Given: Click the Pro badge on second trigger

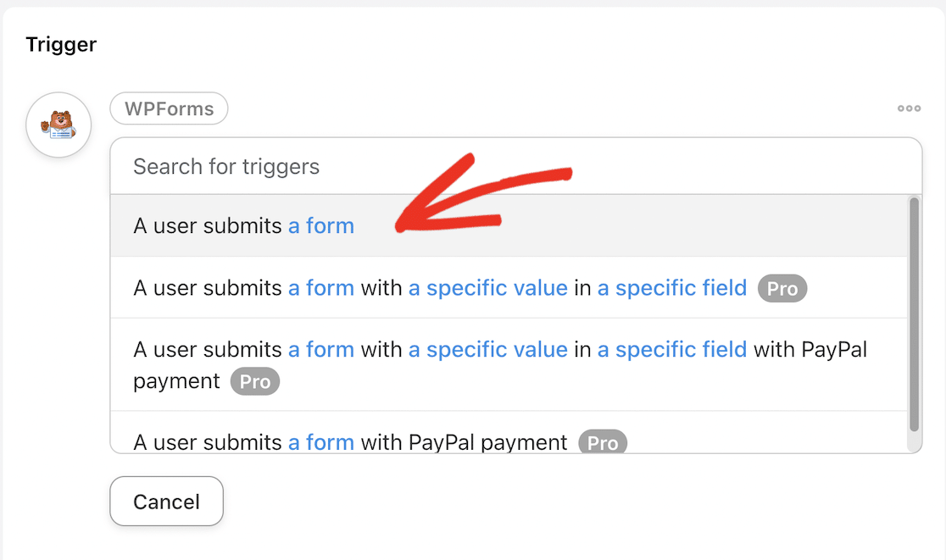Looking at the screenshot, I should point(782,289).
